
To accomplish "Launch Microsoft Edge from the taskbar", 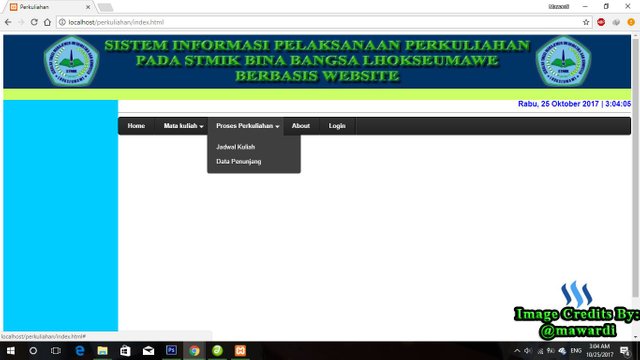I will coord(80,351).
